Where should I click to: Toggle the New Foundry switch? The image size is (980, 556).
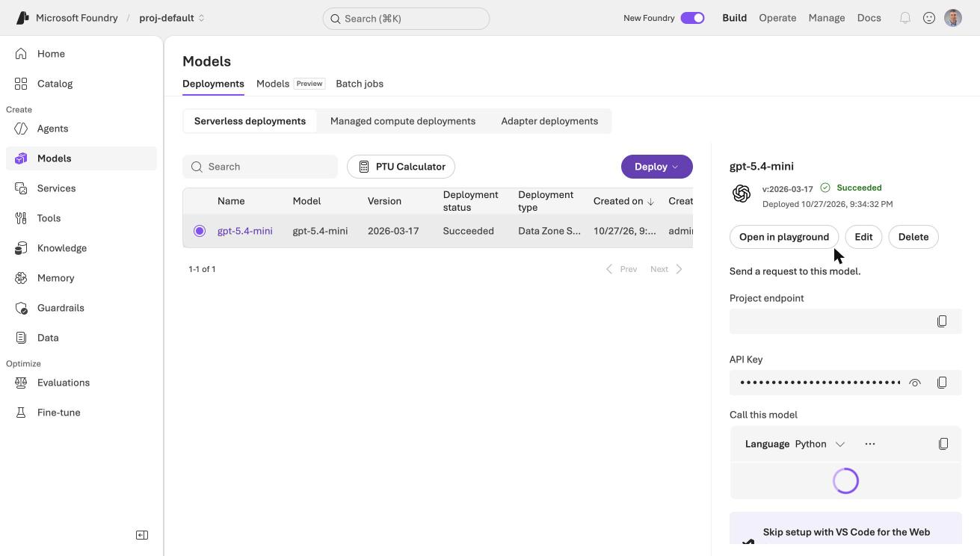point(692,18)
